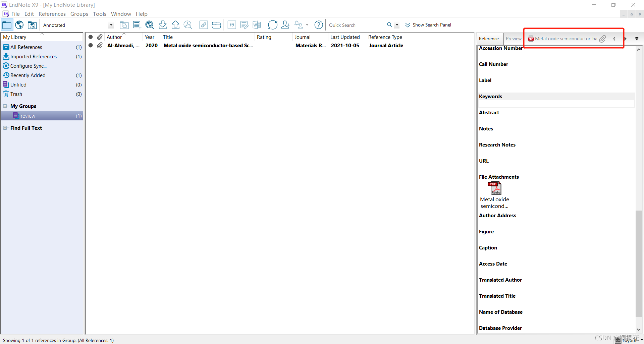The width and height of the screenshot is (644, 344).
Task: Collapse the My Groups section
Action: point(5,106)
